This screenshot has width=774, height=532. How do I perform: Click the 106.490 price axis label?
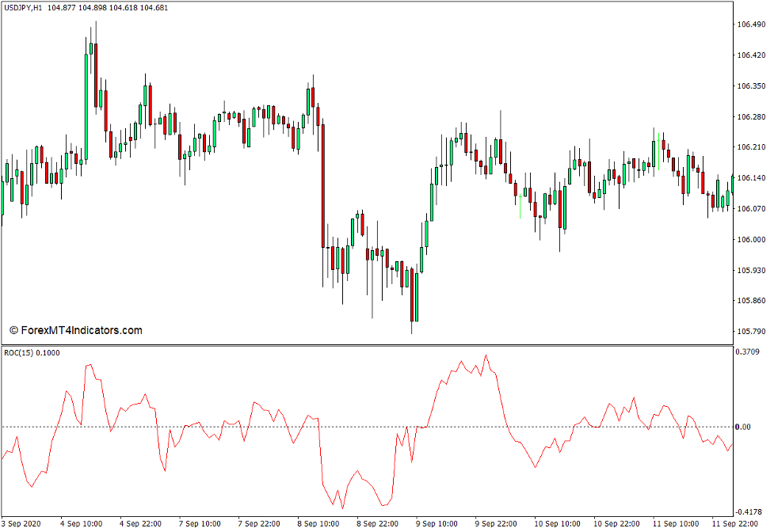[x=751, y=25]
